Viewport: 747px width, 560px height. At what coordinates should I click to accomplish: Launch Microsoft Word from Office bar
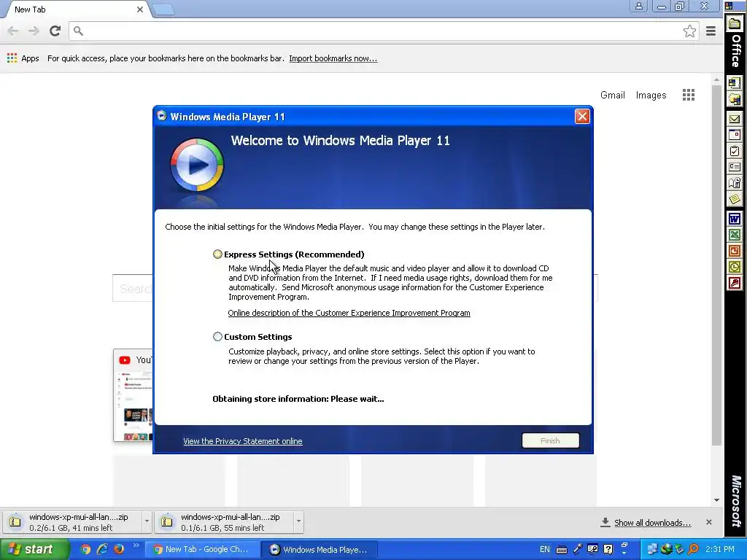coord(735,219)
